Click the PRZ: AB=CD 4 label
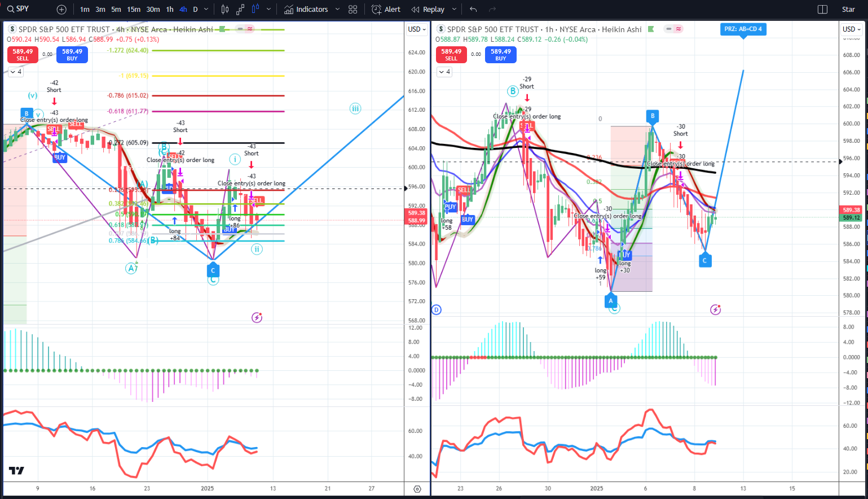The image size is (868, 499). (x=743, y=29)
